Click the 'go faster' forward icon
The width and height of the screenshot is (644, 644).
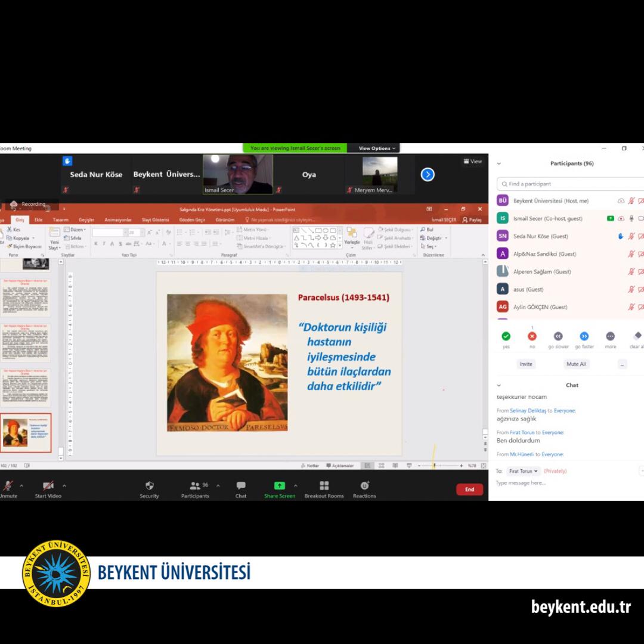(584, 336)
